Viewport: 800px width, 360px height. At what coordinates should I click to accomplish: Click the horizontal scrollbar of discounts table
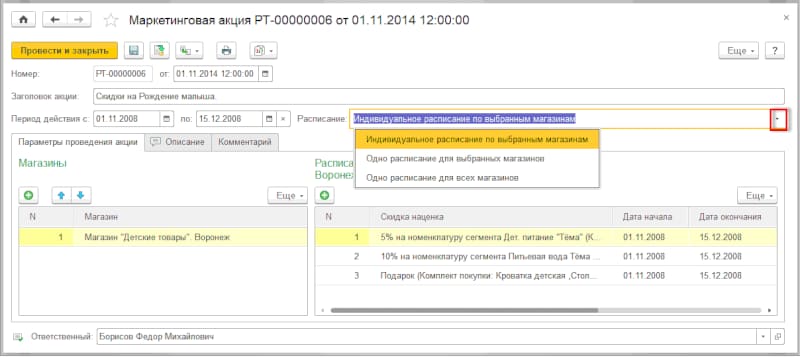[x=464, y=310]
